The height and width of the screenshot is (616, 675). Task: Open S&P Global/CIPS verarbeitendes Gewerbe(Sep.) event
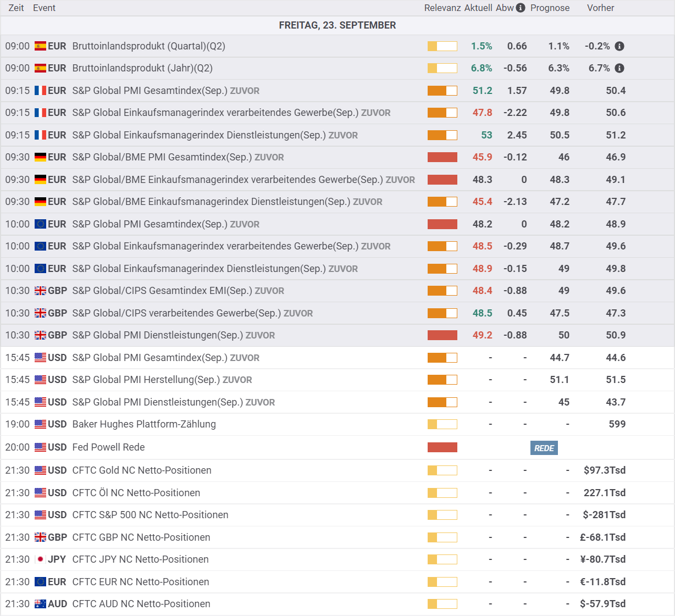[x=176, y=313]
